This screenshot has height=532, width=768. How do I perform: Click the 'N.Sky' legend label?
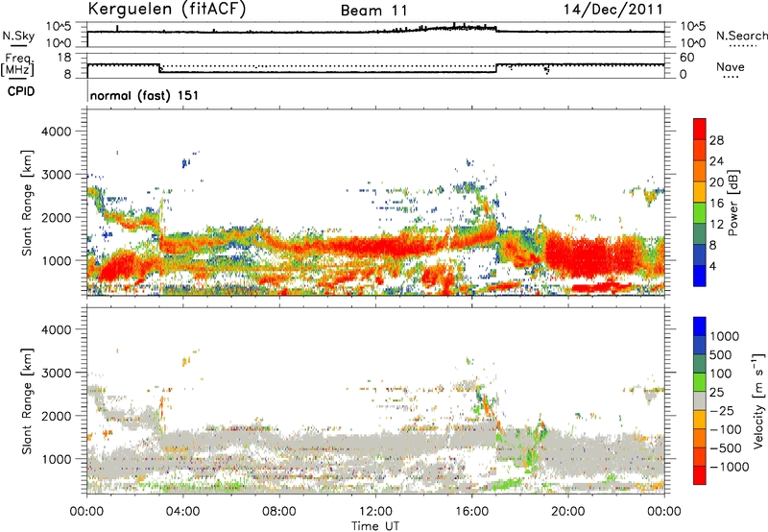pos(18,36)
